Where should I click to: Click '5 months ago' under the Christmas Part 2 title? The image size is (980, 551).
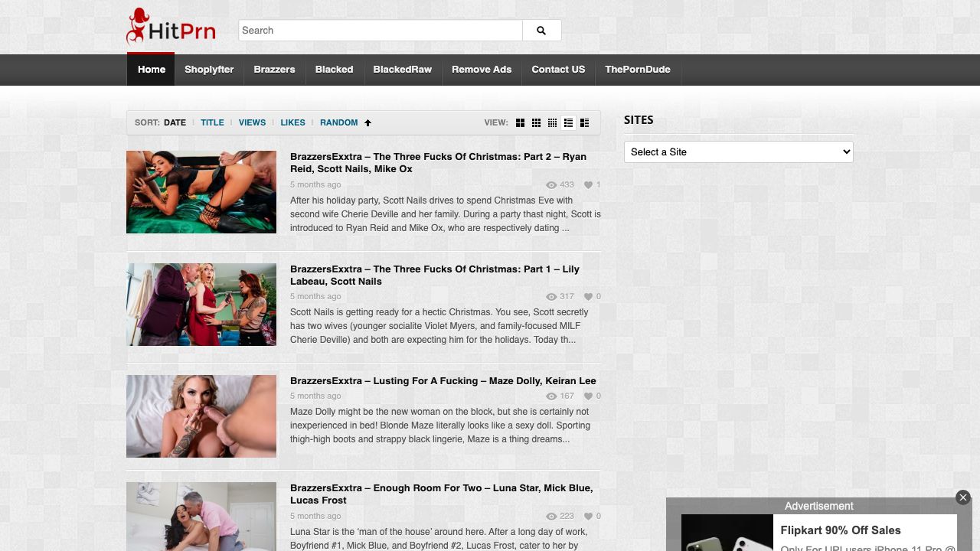(x=315, y=185)
